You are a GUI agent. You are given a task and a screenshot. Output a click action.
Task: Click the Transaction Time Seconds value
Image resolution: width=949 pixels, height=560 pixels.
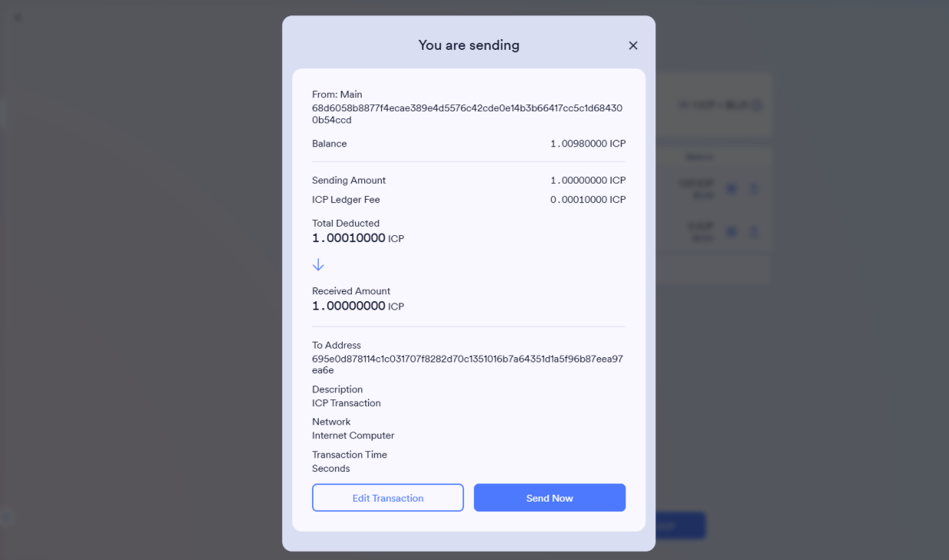pyautogui.click(x=331, y=469)
